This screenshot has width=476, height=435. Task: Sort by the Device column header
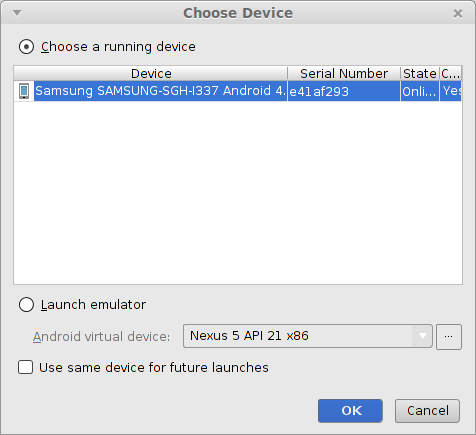151,73
